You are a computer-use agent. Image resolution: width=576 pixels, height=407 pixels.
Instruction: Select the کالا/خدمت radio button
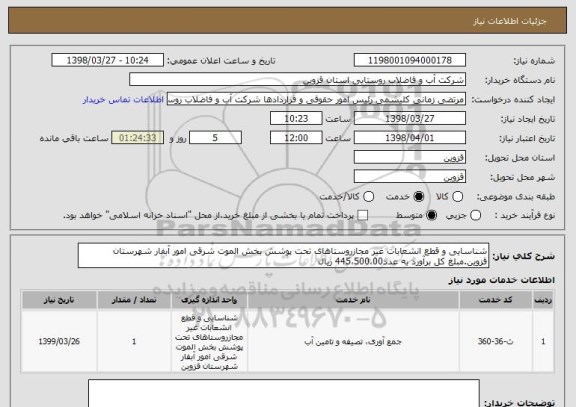point(368,197)
